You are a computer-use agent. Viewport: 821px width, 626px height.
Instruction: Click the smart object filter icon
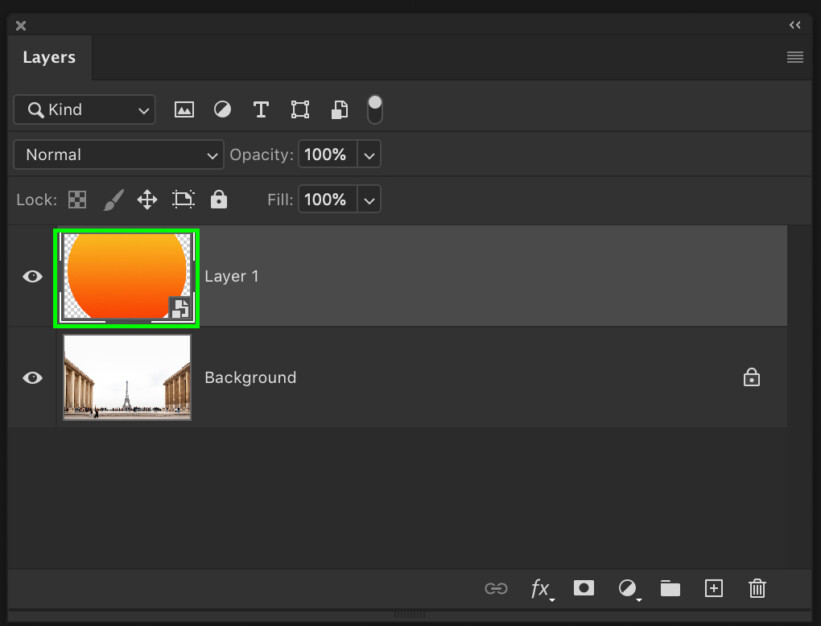coord(339,110)
